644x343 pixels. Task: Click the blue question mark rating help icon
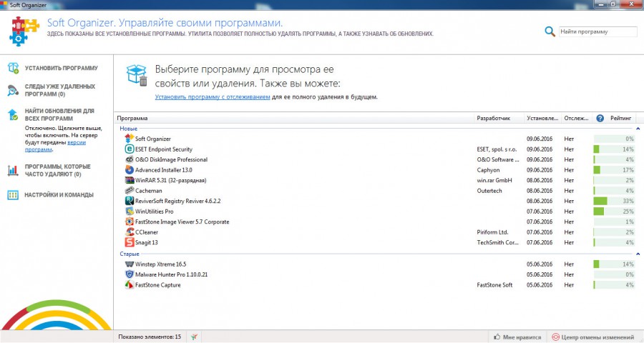[600, 118]
